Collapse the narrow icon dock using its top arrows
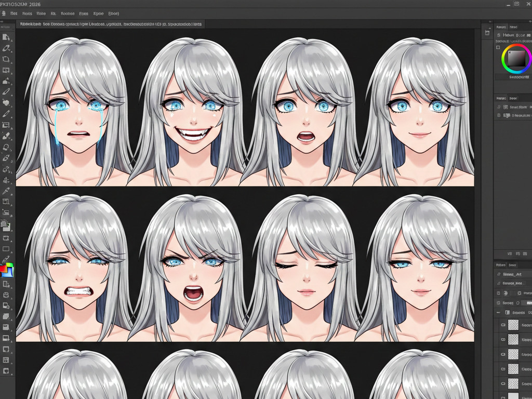 pos(490,21)
